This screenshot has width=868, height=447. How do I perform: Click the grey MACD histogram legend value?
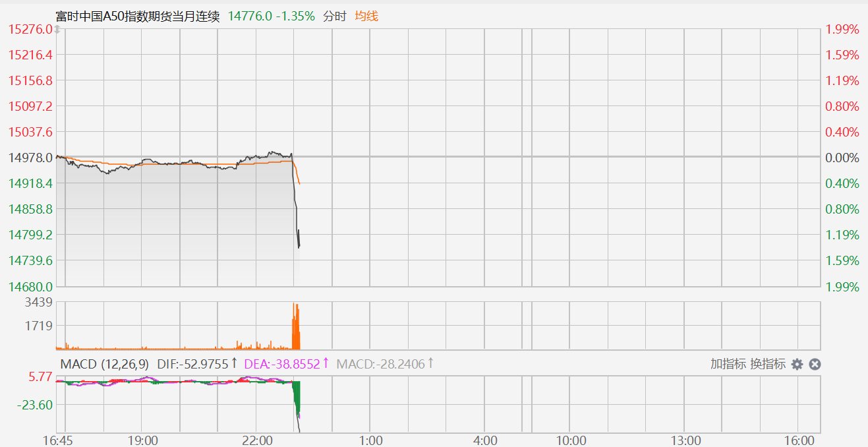pyautogui.click(x=386, y=364)
